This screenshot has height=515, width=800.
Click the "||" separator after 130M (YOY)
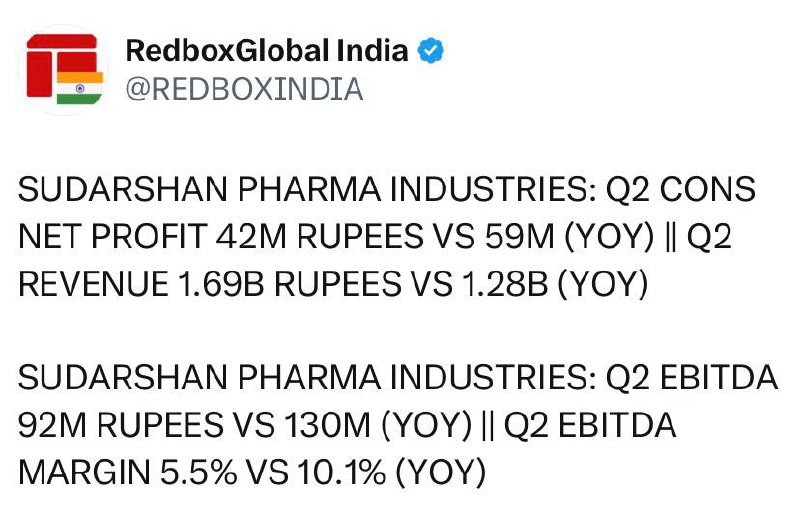487,426
